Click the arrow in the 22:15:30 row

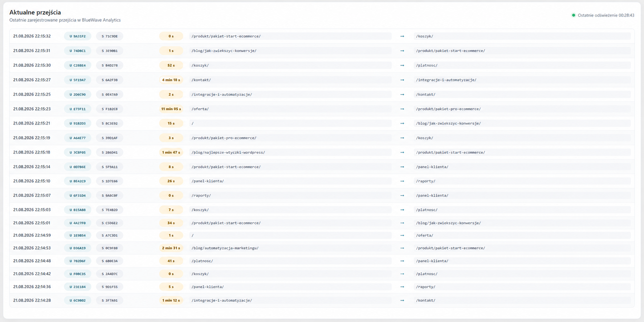pos(402,65)
